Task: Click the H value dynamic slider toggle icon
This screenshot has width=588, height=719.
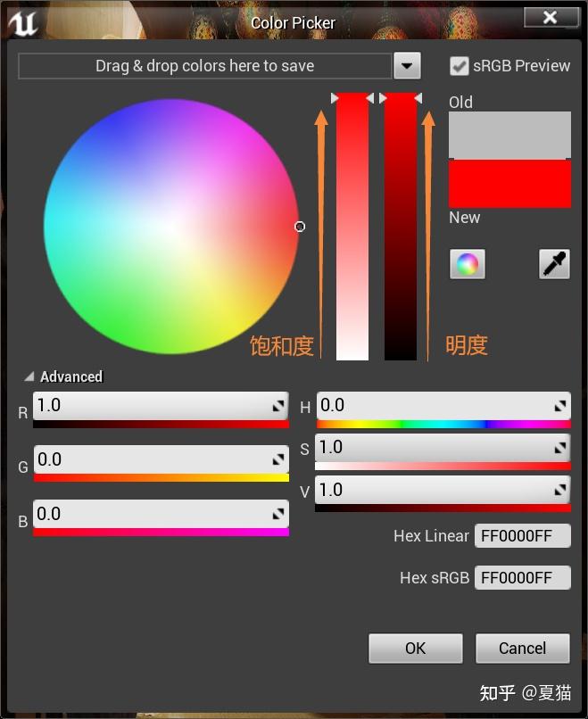Action: pyautogui.click(x=560, y=406)
